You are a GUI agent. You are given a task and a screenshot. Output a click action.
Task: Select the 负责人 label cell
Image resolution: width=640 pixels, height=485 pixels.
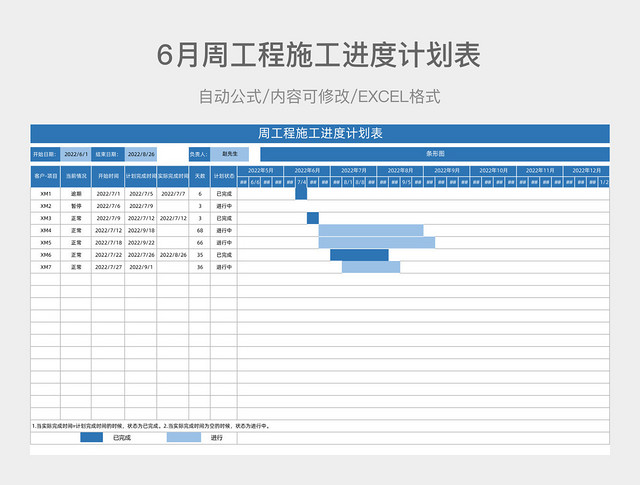coord(199,154)
